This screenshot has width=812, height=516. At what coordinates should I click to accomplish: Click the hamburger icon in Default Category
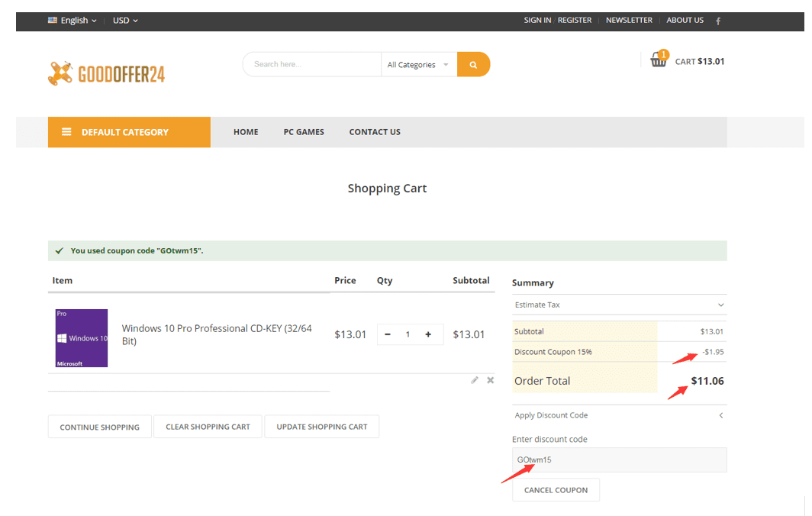(x=66, y=132)
